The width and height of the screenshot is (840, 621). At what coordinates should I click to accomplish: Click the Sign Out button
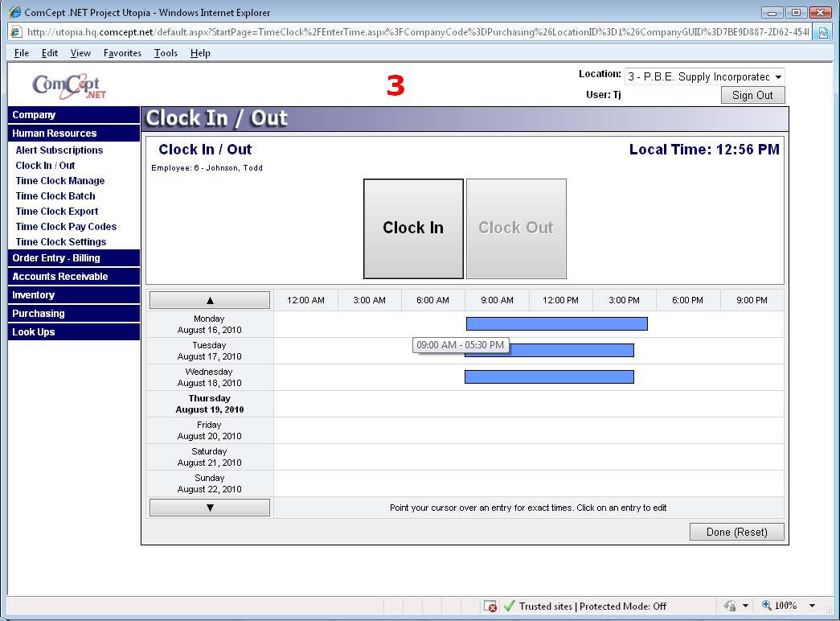pos(752,95)
